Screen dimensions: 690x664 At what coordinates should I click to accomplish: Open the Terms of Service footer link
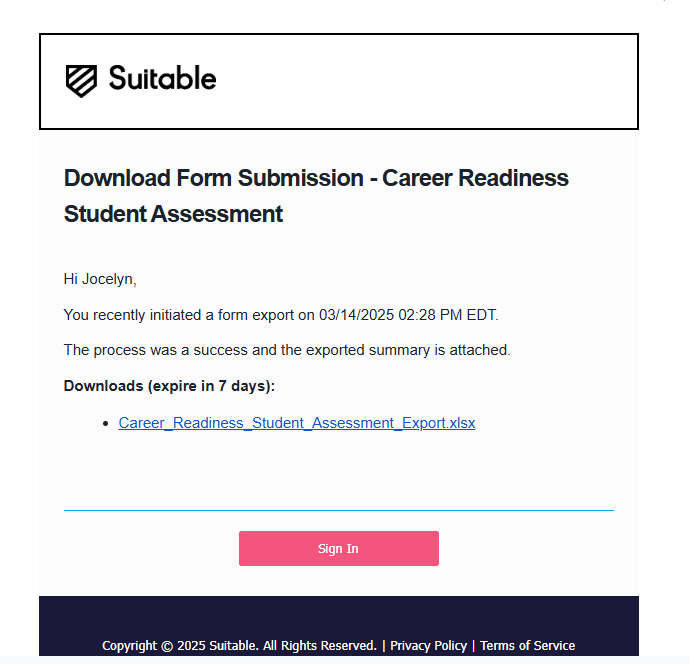tap(527, 646)
